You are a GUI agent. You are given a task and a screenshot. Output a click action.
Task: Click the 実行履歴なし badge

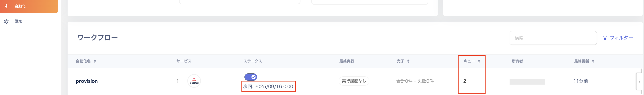(x=354, y=81)
